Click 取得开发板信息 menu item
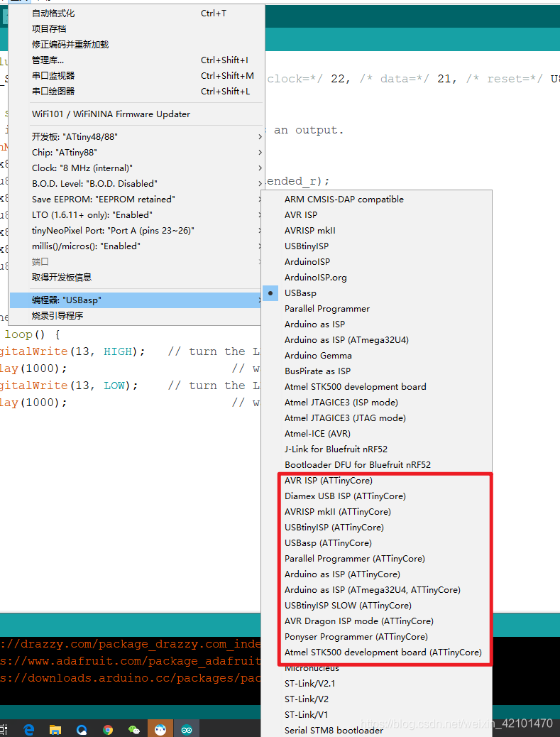This screenshot has width=560, height=737. pyautogui.click(x=136, y=278)
